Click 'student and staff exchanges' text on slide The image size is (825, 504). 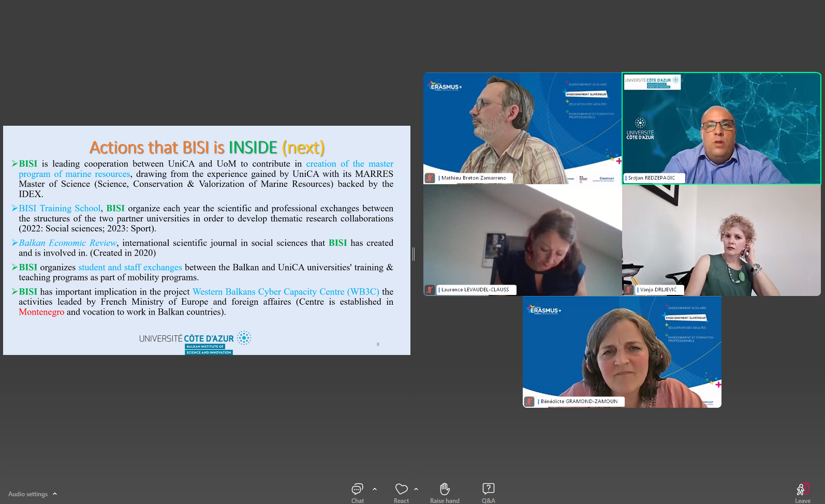tap(130, 268)
